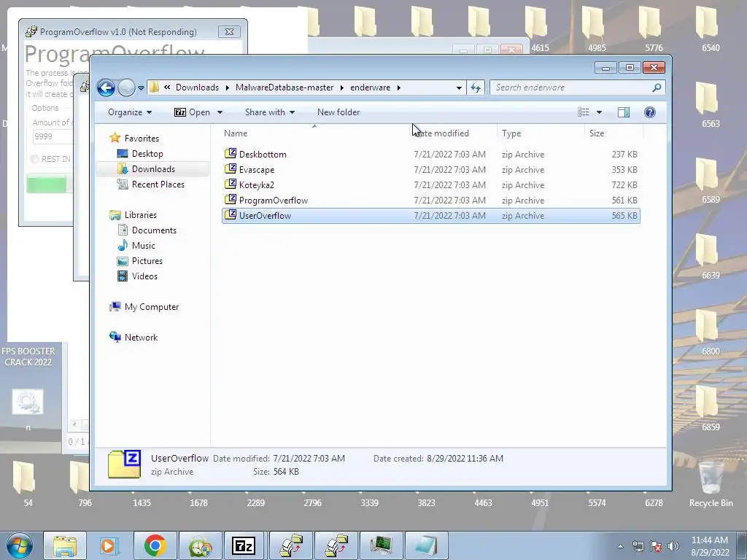
Task: Expand the Open button dropdown arrow
Action: click(x=220, y=112)
